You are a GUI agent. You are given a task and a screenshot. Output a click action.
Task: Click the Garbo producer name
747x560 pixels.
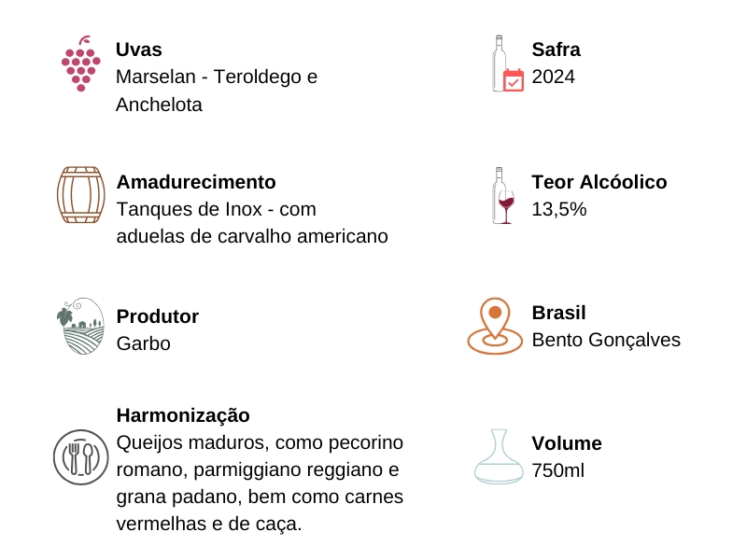click(x=144, y=343)
